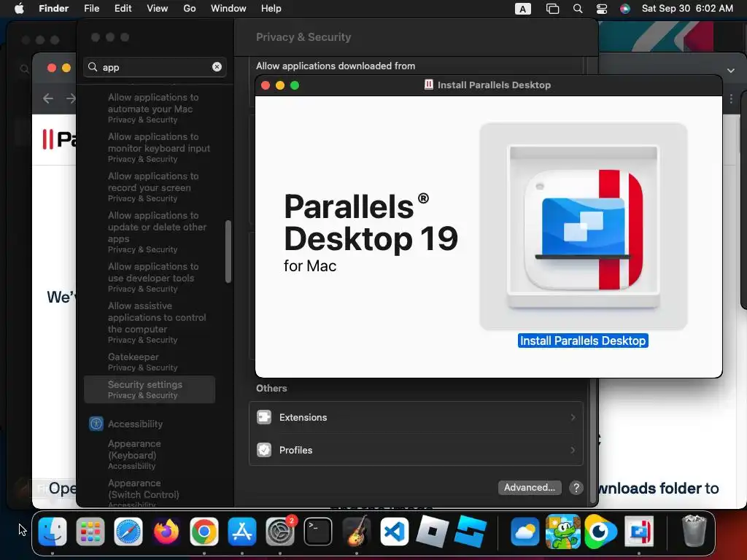This screenshot has height=560, width=747.
Task: Click the Extensions puzzle icon
Action: pos(264,417)
